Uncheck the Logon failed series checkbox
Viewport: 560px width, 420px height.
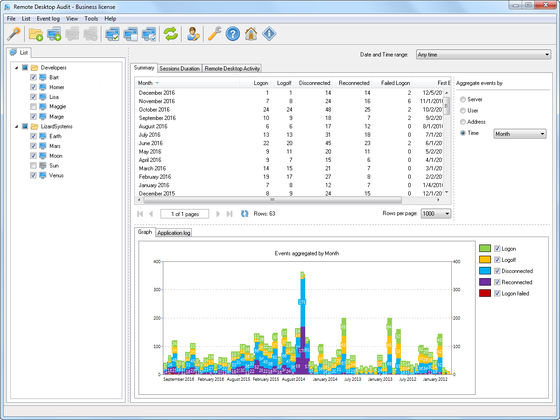click(497, 293)
